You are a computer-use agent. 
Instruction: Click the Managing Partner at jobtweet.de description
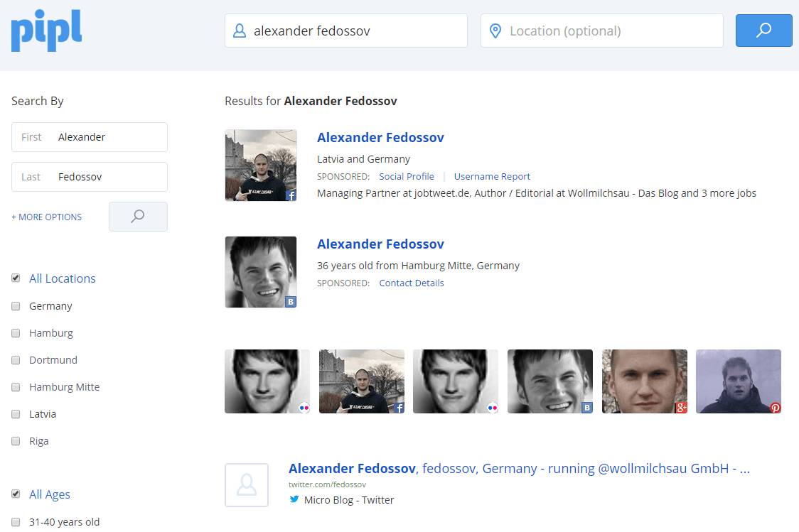[x=537, y=193]
